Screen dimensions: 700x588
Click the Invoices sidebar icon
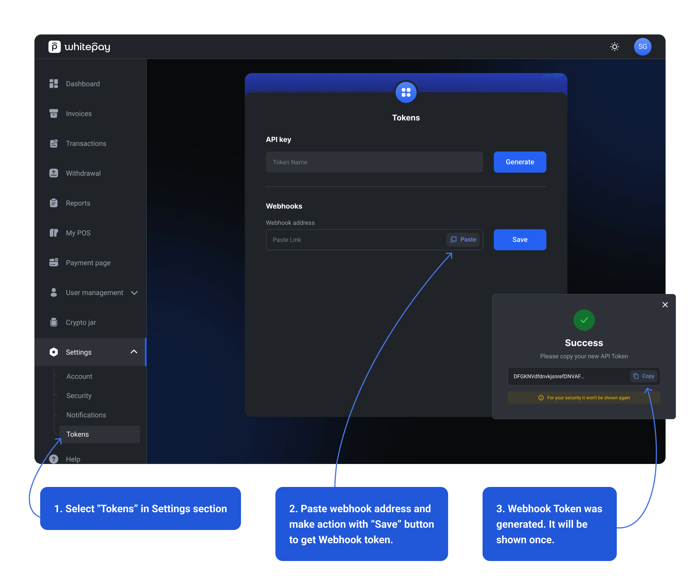(x=54, y=113)
